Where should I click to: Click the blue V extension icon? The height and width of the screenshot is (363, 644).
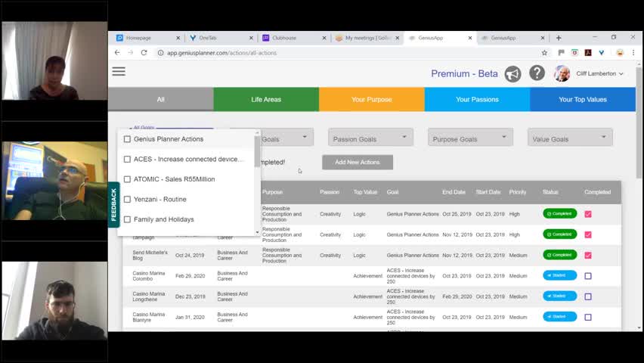click(x=601, y=53)
